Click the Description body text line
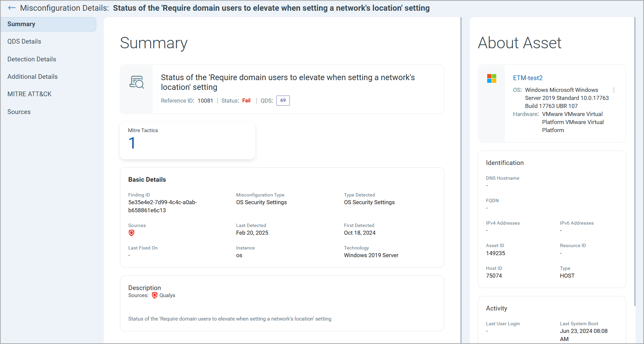Image resolution: width=644 pixels, height=344 pixels. click(x=230, y=319)
